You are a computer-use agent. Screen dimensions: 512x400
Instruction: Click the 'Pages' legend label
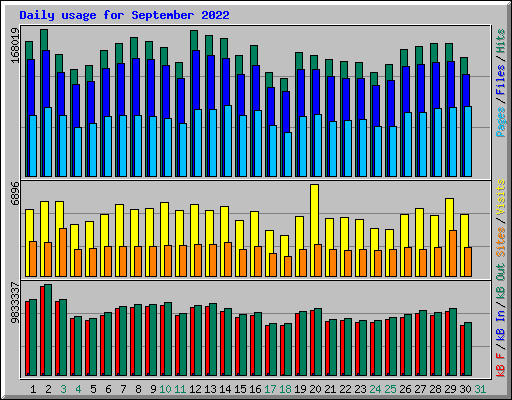click(501, 122)
